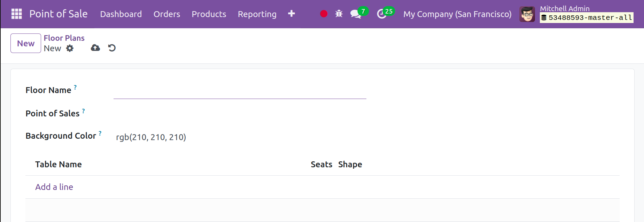The width and height of the screenshot is (644, 222).
Task: Discard changes with the undo icon
Action: tap(112, 48)
